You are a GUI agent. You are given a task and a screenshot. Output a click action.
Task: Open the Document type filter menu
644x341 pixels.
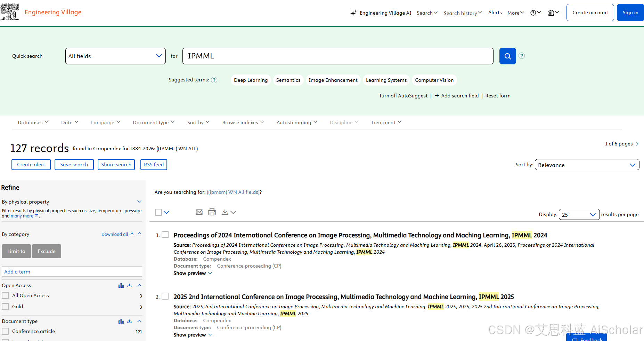(x=154, y=122)
